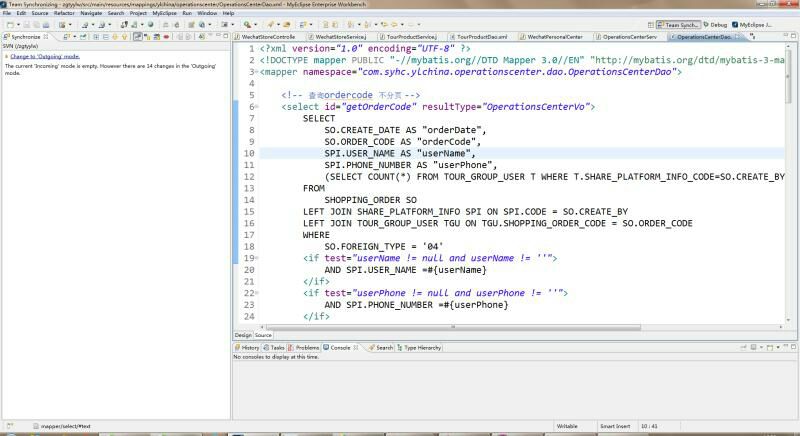Open the Type Hierarchy view tab
Viewport: 800px width, 436px height.
point(421,347)
